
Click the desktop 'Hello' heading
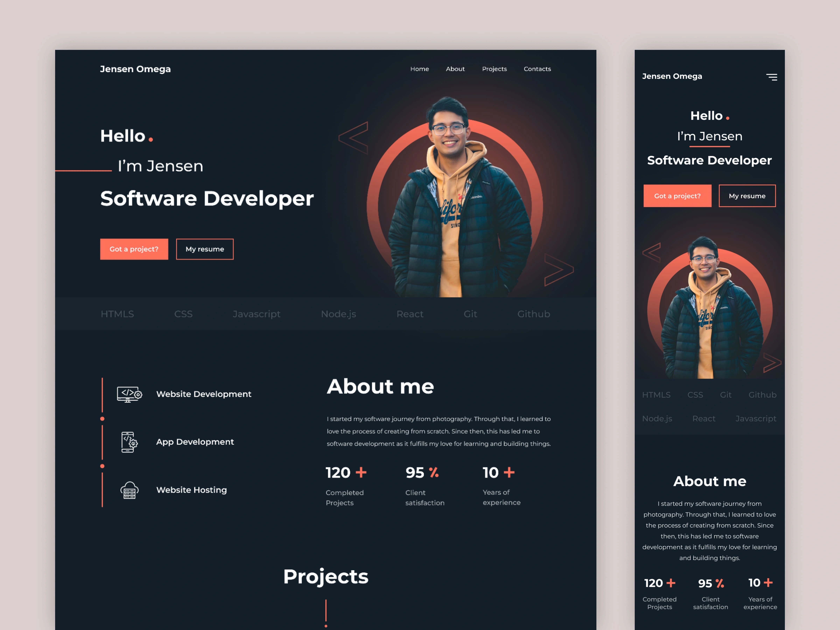pos(123,136)
